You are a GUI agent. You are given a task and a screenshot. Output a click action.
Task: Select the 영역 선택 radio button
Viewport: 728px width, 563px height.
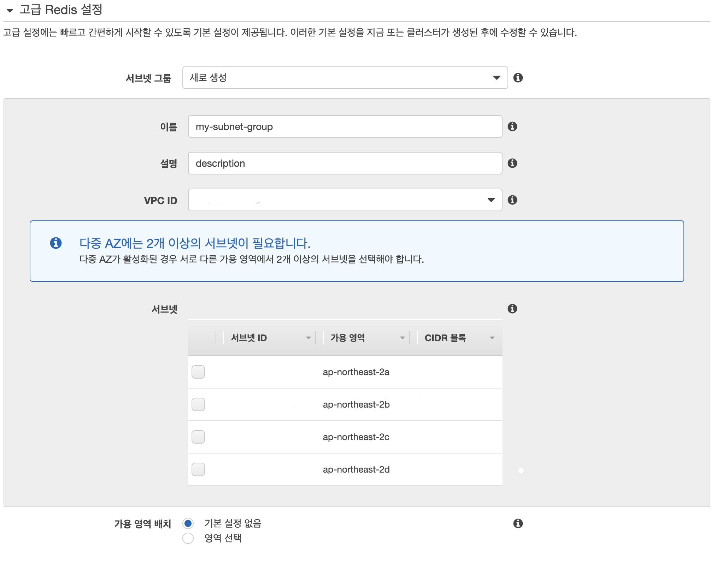188,538
